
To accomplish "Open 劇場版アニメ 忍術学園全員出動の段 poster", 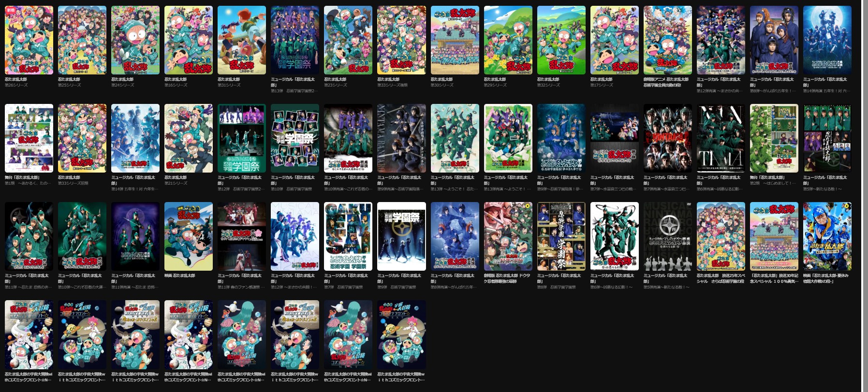I will 668,40.
